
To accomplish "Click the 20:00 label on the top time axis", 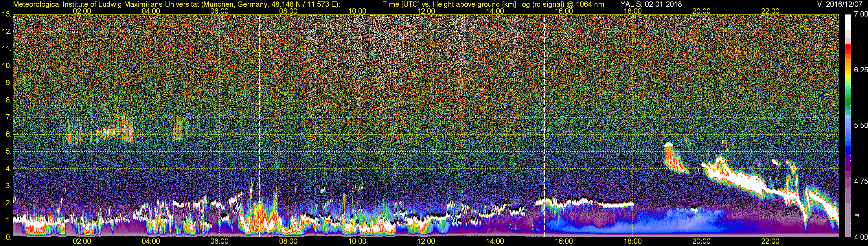I will pyautogui.click(x=702, y=11).
